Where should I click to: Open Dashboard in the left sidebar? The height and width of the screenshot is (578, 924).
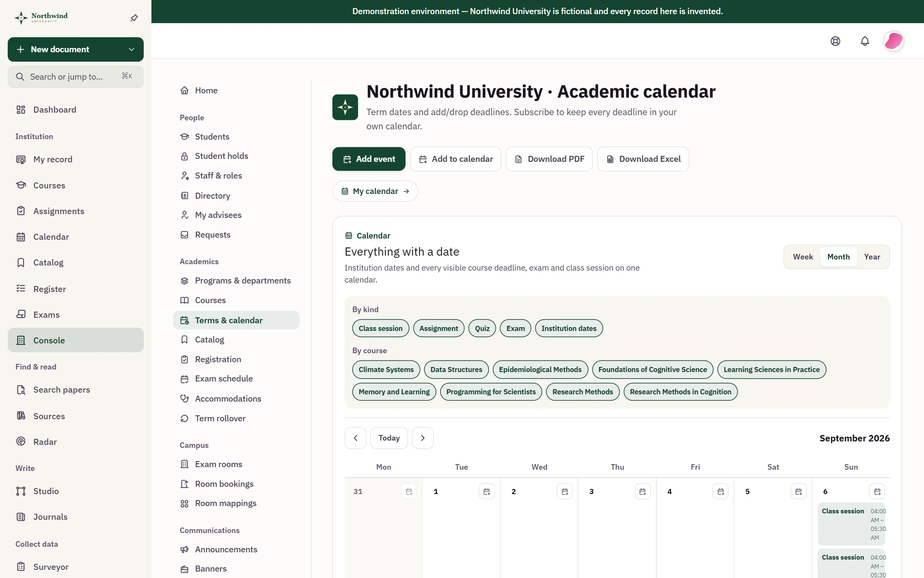coord(76,110)
